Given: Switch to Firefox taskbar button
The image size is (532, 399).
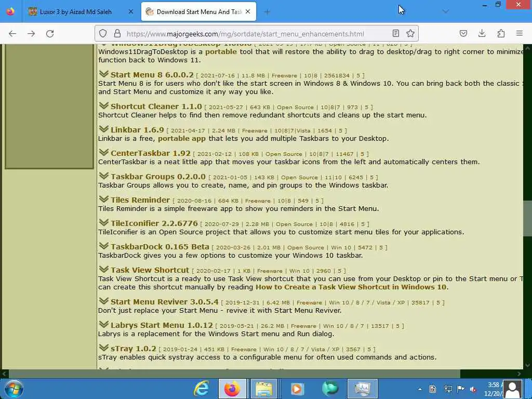Looking at the screenshot, I should coord(232,389).
